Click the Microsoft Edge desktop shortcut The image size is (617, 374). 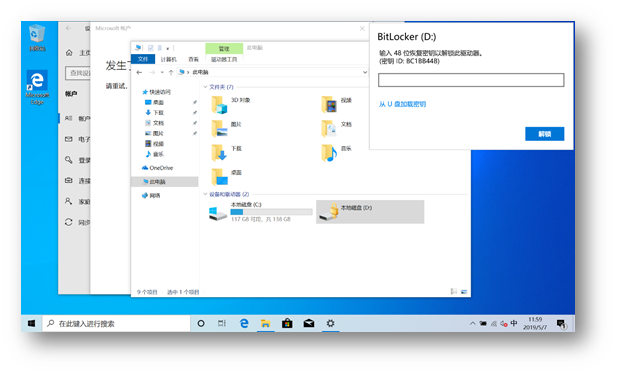point(37,87)
